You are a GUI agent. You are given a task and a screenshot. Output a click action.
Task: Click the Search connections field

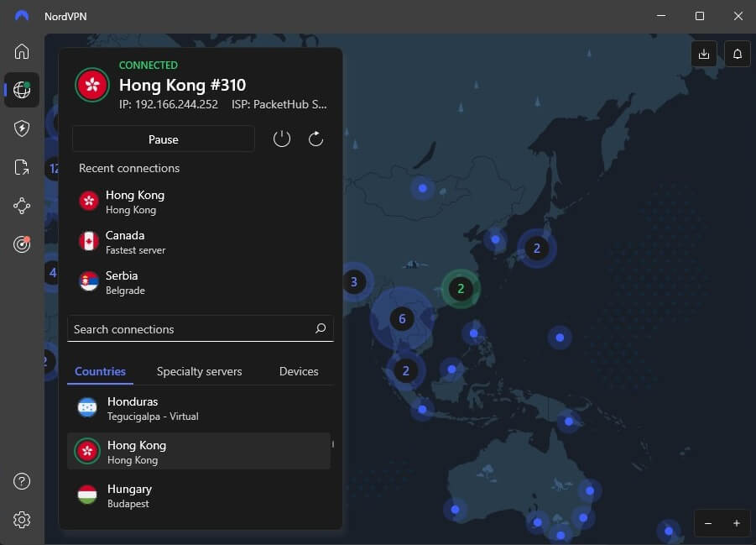(x=200, y=328)
